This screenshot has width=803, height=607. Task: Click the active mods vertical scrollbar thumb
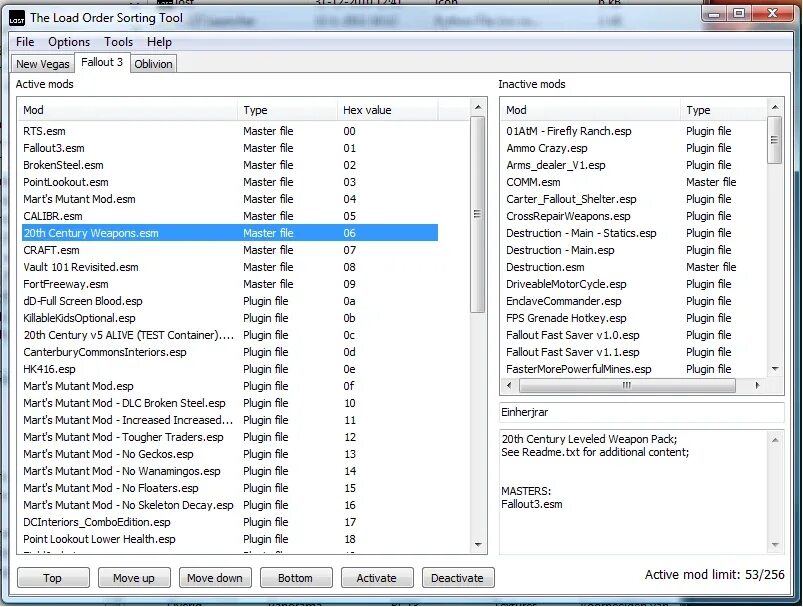click(x=477, y=214)
